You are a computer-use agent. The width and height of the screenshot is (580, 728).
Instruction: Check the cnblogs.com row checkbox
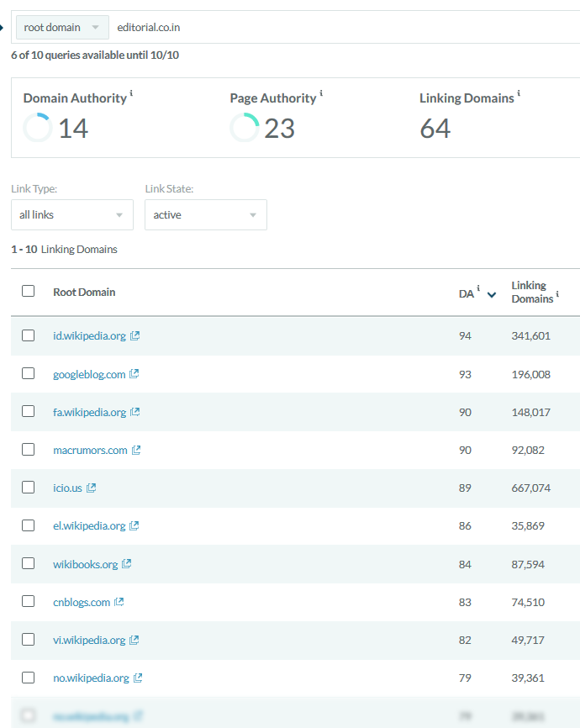29,601
